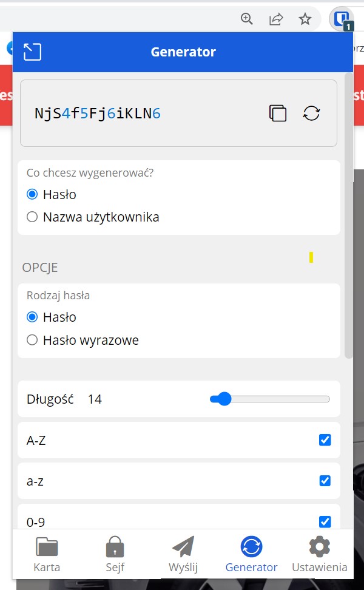Select the Generator tab
Viewport: 364px width, 590px height.
pos(251,555)
